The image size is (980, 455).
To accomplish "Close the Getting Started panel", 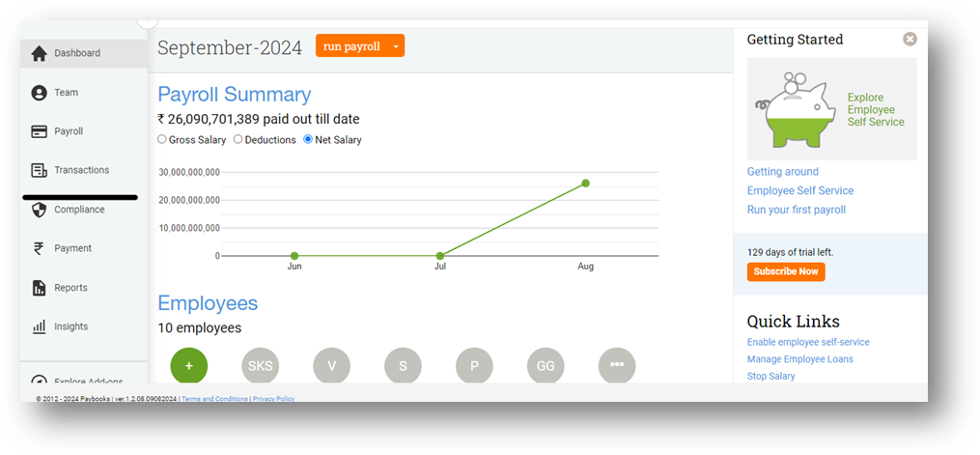I will (x=910, y=40).
